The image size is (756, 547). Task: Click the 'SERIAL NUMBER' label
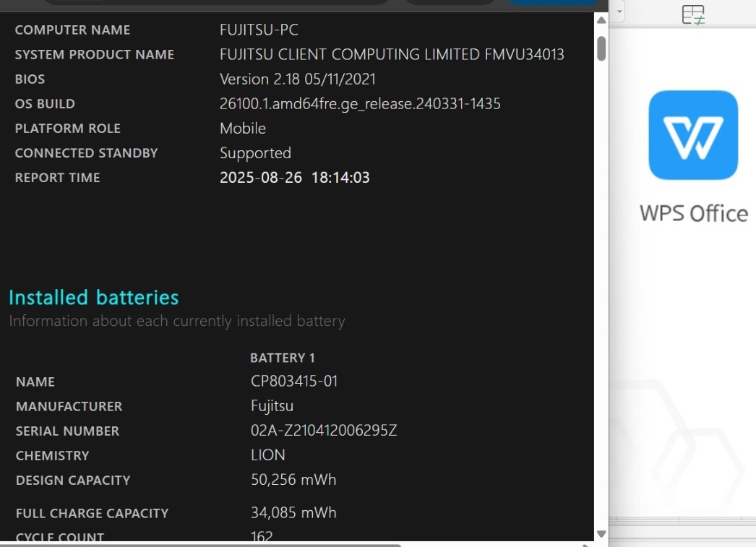67,431
